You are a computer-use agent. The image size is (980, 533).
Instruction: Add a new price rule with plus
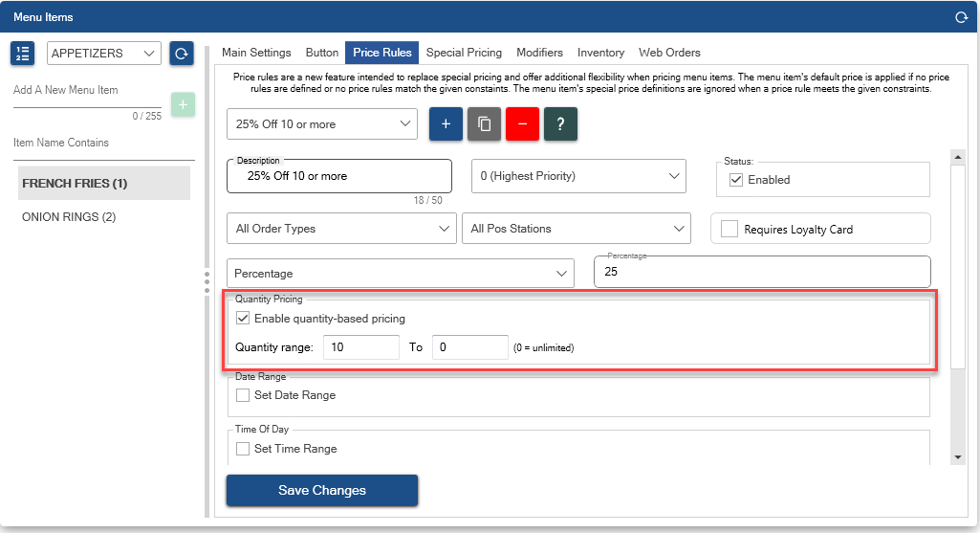446,124
